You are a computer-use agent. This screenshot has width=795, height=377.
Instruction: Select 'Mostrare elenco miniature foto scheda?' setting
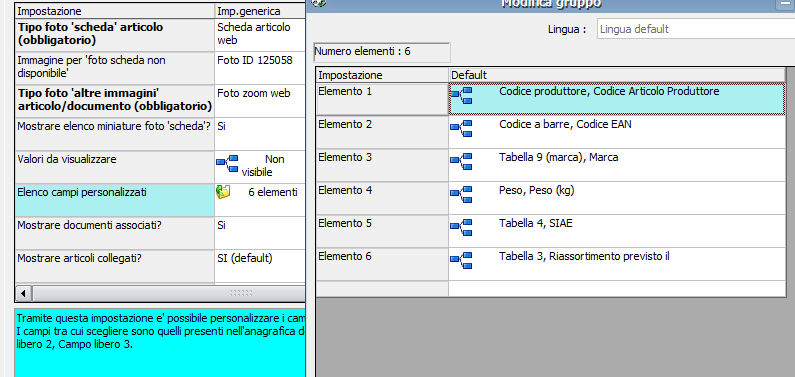tap(115, 133)
